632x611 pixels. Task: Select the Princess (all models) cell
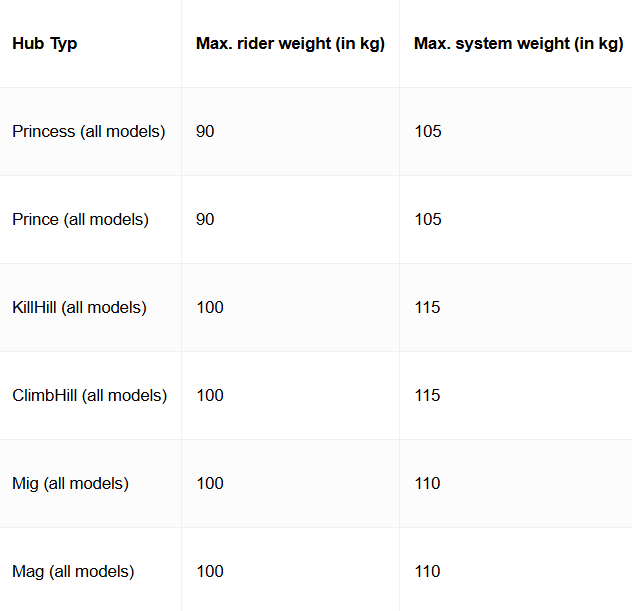point(89,131)
